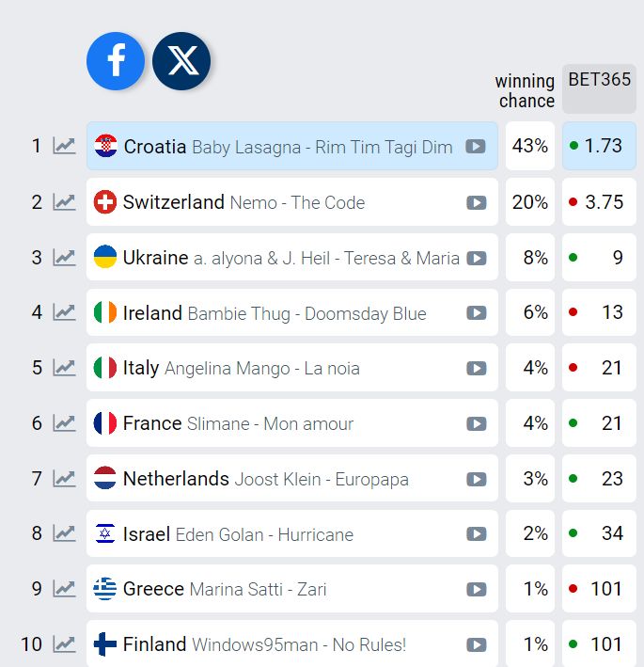Show trend graph icon for Italy

click(x=64, y=368)
